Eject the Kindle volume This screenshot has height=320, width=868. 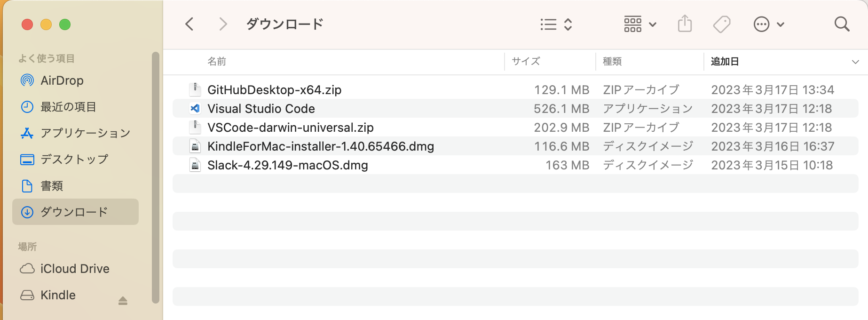[123, 300]
